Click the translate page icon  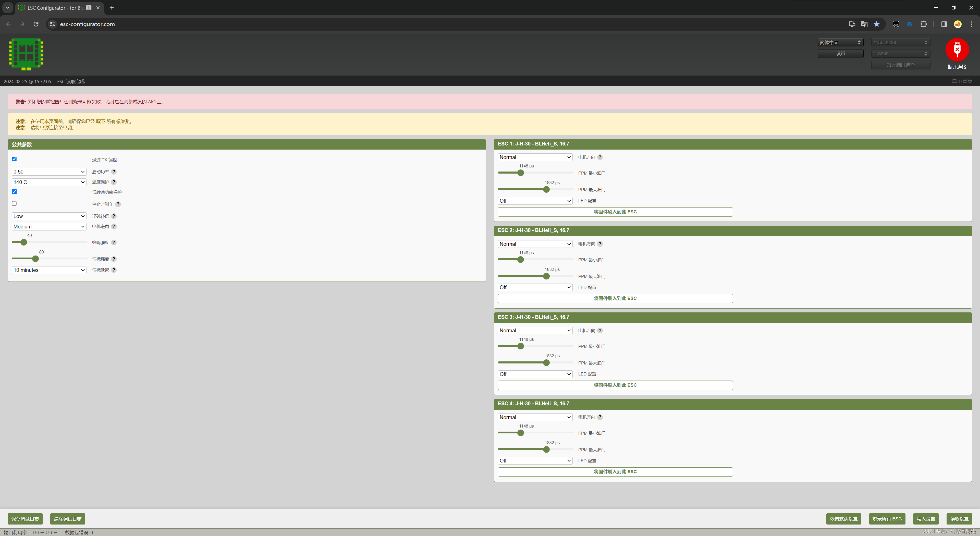864,24
